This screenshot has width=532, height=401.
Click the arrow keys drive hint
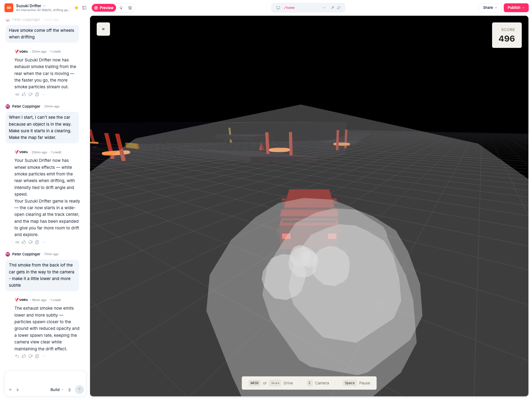tap(275, 383)
